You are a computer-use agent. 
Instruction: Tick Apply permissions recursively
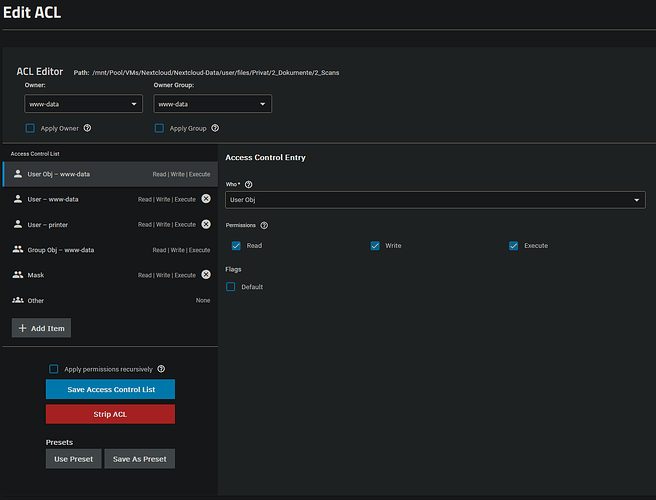[x=54, y=369]
